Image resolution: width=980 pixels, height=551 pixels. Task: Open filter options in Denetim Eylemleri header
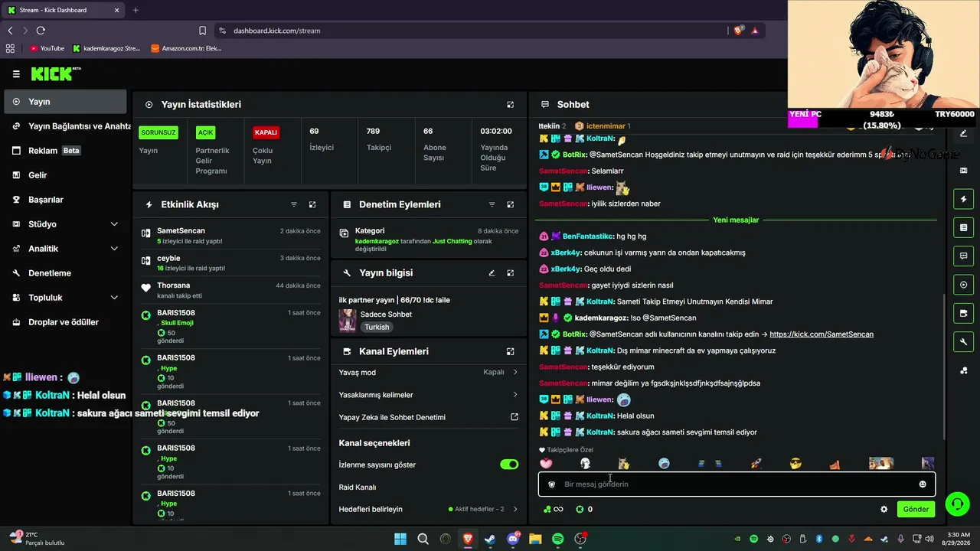pyautogui.click(x=492, y=205)
